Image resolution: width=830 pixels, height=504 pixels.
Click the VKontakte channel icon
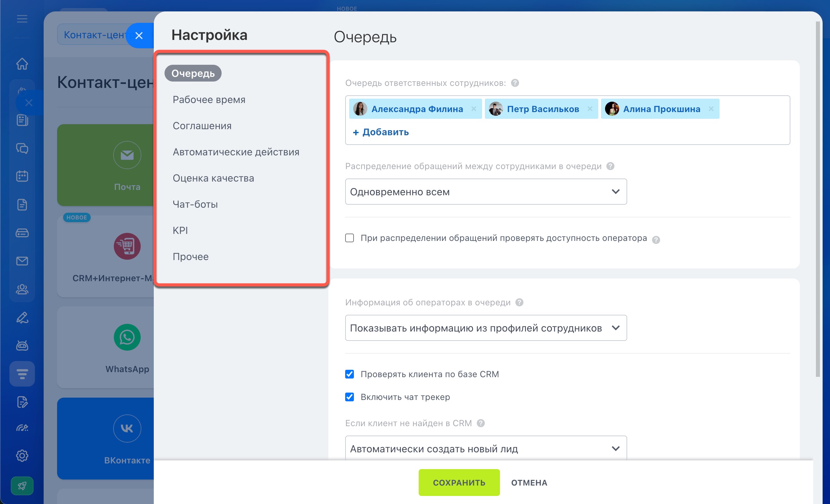tap(127, 428)
